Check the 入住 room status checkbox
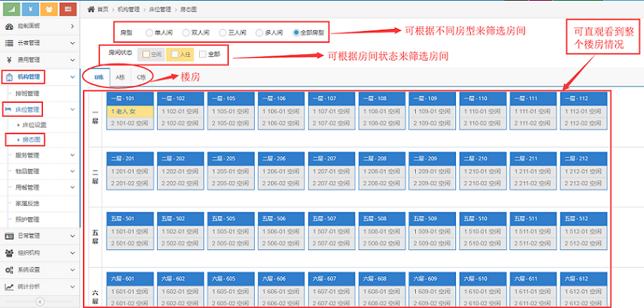The width and height of the screenshot is (644, 308). (175, 54)
